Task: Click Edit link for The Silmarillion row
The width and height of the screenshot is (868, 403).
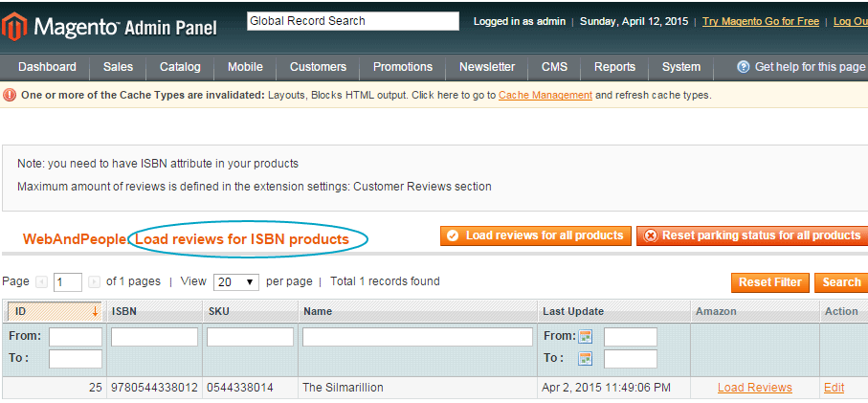Action: click(834, 388)
